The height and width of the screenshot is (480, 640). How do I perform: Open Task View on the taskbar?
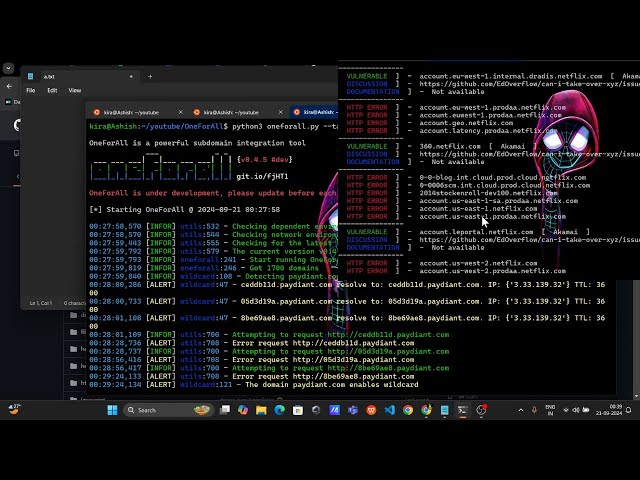224,410
